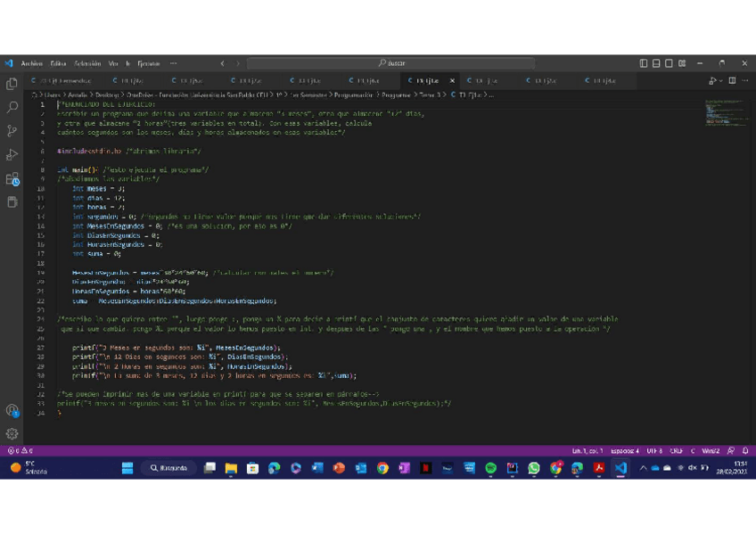Open the Selección menu

87,63
